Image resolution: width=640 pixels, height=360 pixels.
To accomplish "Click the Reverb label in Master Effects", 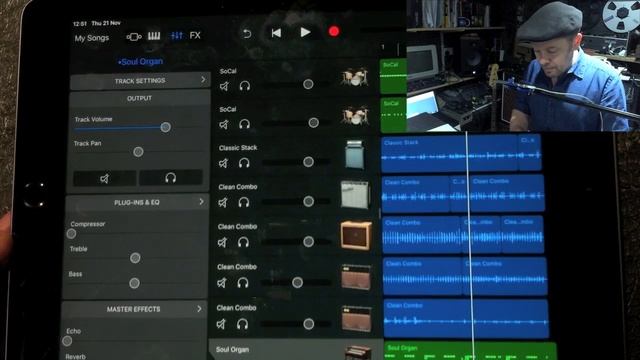I will pyautogui.click(x=76, y=356).
